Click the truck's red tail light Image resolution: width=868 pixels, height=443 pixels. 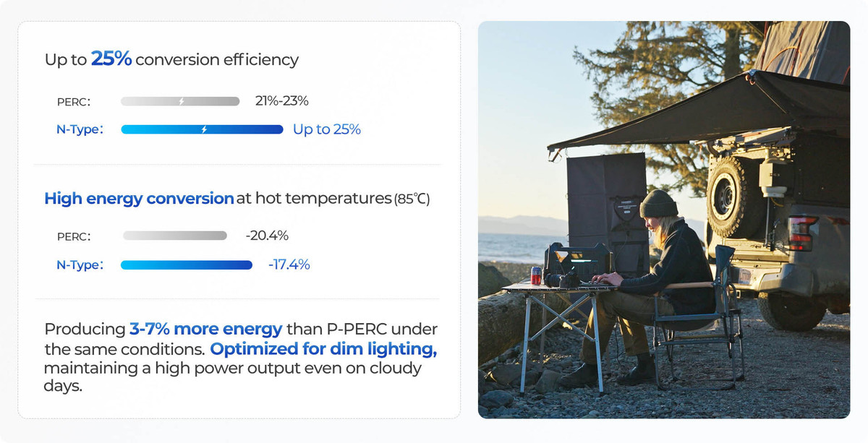[x=802, y=233]
